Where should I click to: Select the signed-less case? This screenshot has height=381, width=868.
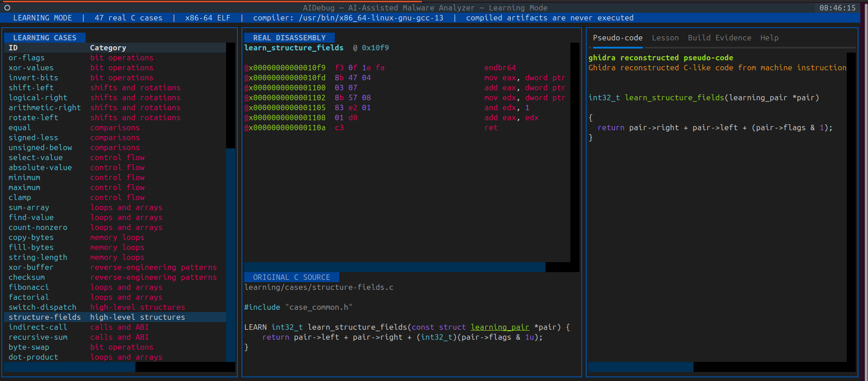[115, 137]
